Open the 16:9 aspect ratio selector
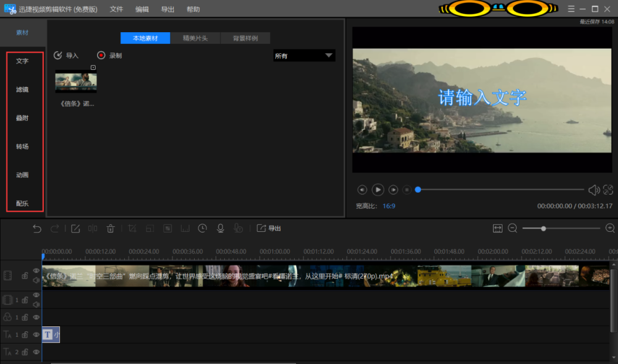The image size is (618, 364). coord(389,206)
